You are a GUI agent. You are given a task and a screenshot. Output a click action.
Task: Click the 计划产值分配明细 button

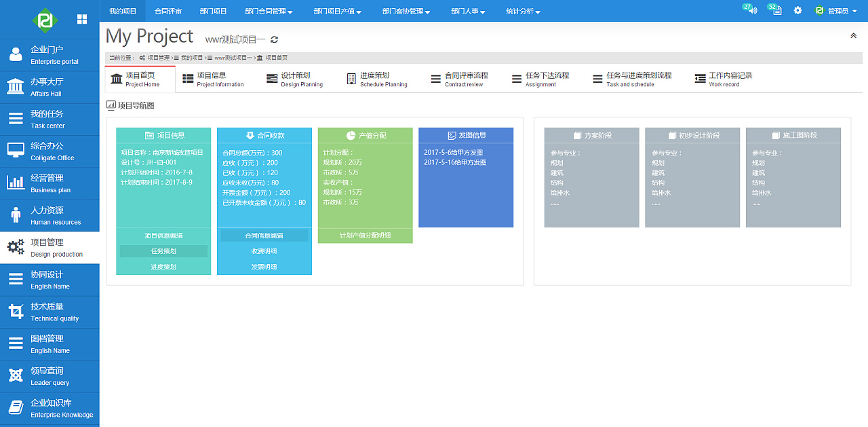pos(365,235)
